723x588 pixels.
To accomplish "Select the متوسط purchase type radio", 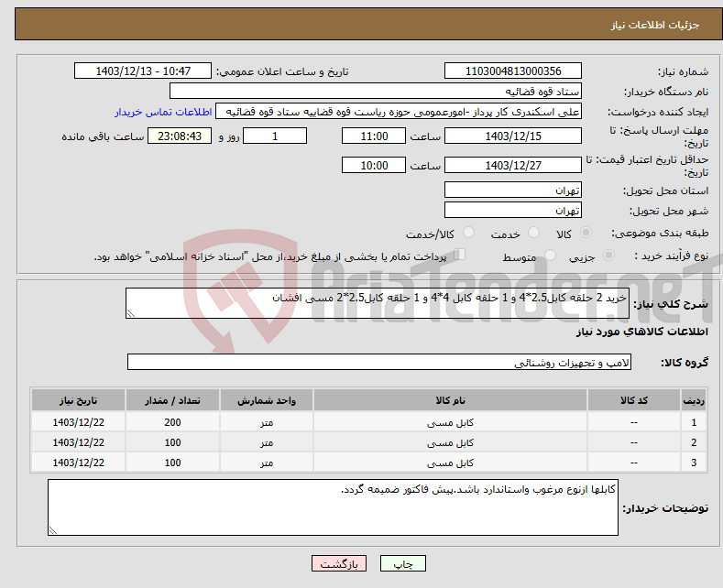I will point(550,255).
